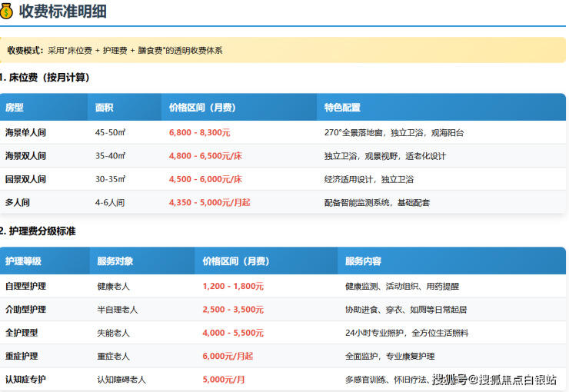
Task: Click the 6,800 - 8,300元 price
Action: coord(199,132)
